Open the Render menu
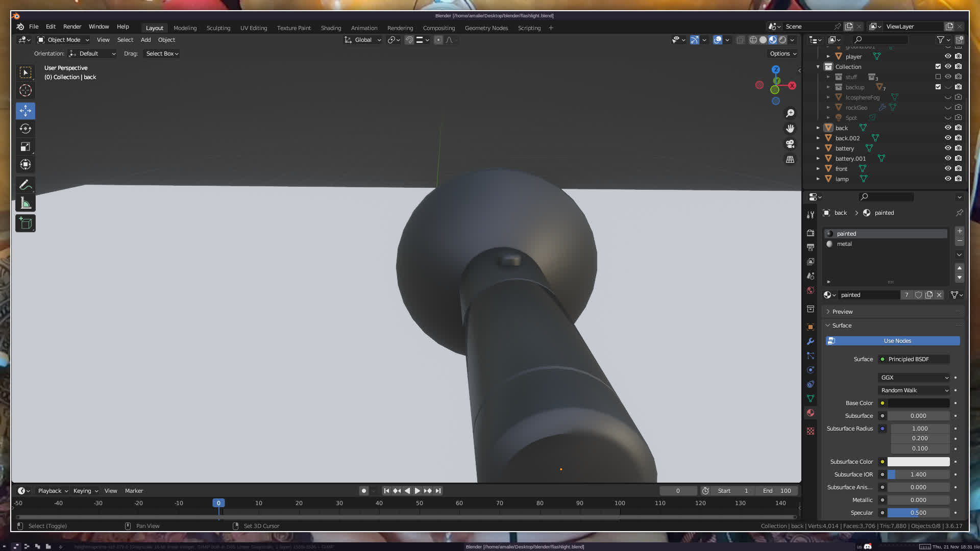 pyautogui.click(x=72, y=27)
